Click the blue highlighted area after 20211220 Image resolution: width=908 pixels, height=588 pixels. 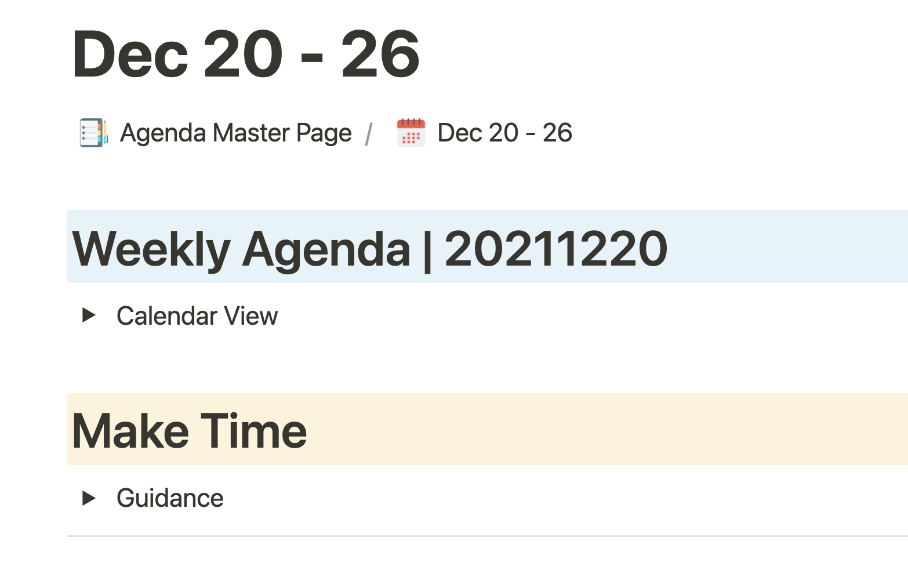pyautogui.click(x=788, y=247)
